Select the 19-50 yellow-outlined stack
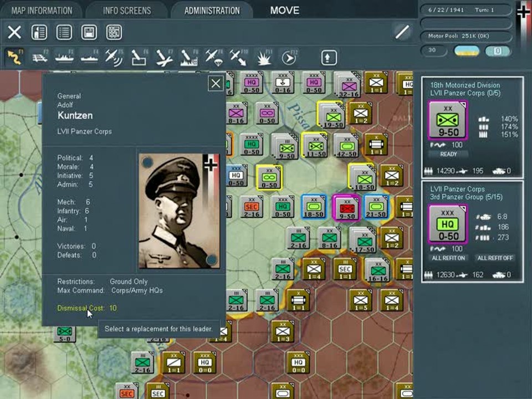Screen dimensions: 532x399 332,115
